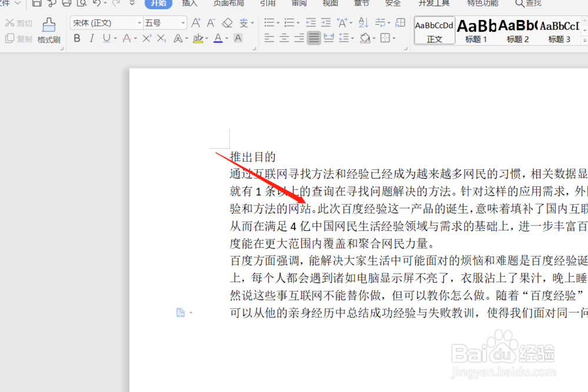The image size is (588, 392).
Task: Click the 复制 (Copy) button
Action: coord(19,39)
